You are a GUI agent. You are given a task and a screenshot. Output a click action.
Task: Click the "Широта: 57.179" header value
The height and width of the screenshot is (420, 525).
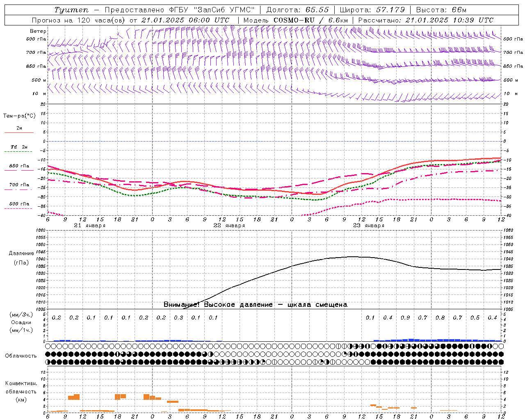pos(372,10)
